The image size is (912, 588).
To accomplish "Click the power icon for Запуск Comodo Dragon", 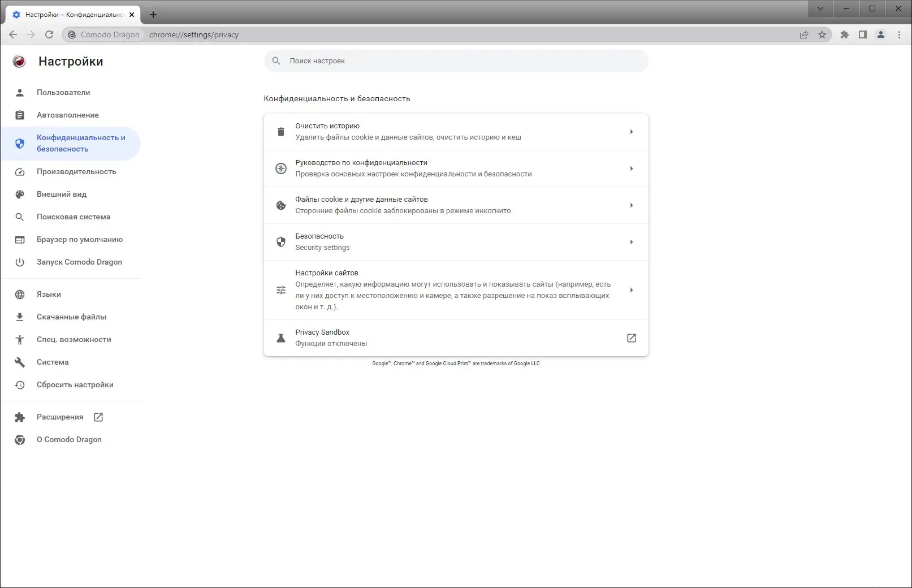I will [x=20, y=262].
